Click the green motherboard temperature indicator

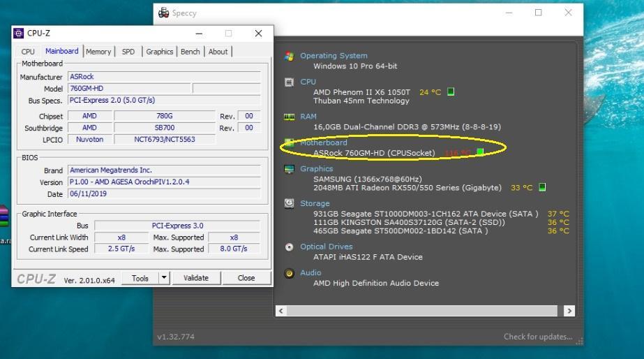click(x=480, y=152)
